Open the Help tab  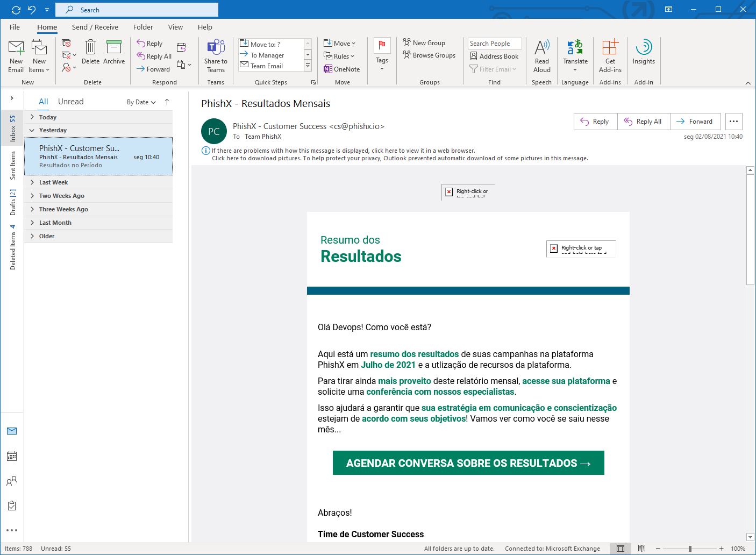[x=205, y=27]
